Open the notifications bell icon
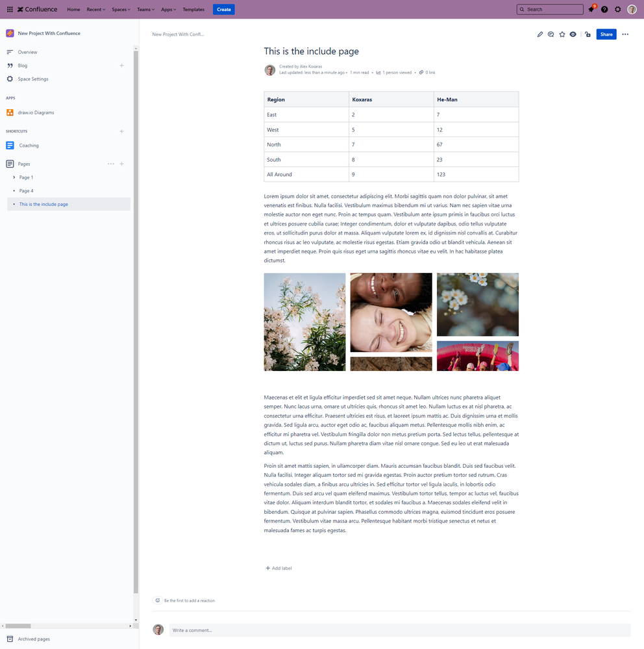This screenshot has width=644, height=649. pos(592,9)
